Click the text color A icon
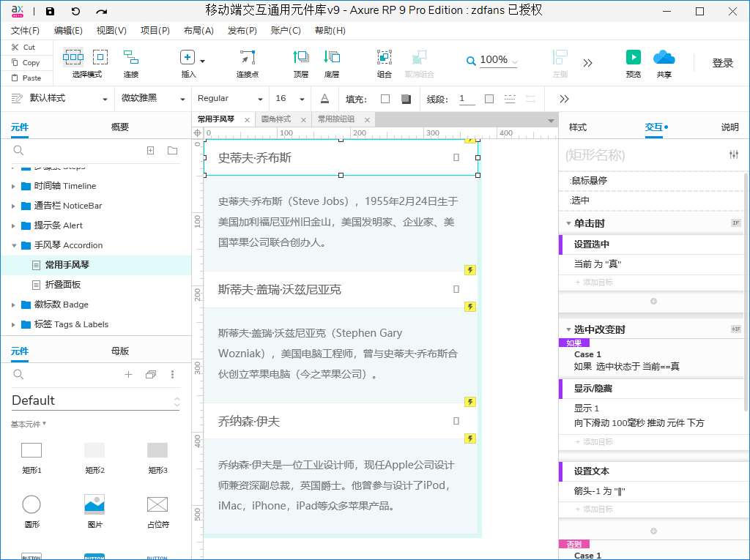 [x=324, y=99]
